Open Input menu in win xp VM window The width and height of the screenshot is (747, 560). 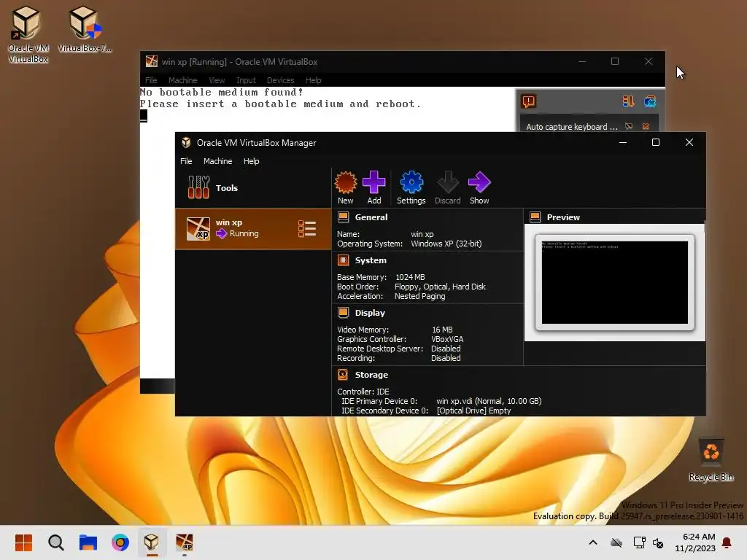246,80
